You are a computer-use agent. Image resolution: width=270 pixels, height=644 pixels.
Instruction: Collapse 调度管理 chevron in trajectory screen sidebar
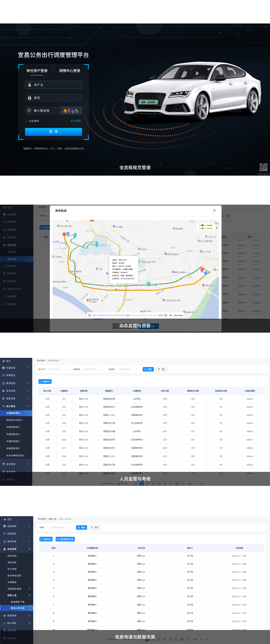pos(29,245)
